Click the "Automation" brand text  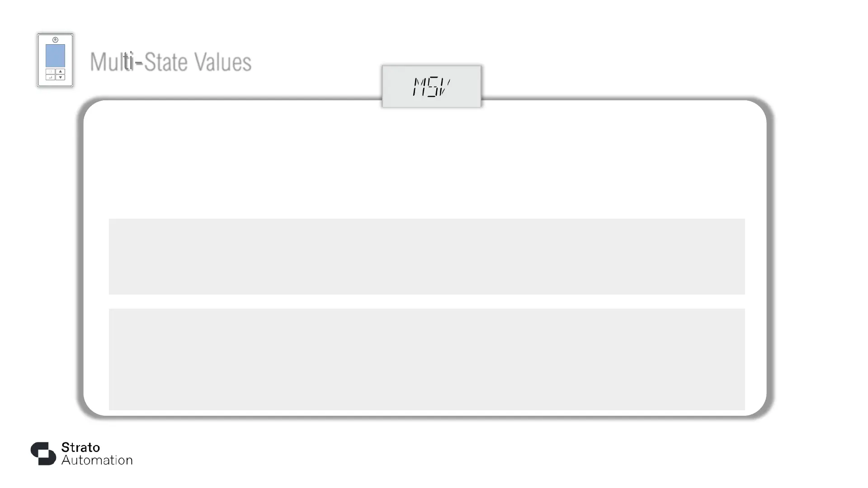[97, 460]
